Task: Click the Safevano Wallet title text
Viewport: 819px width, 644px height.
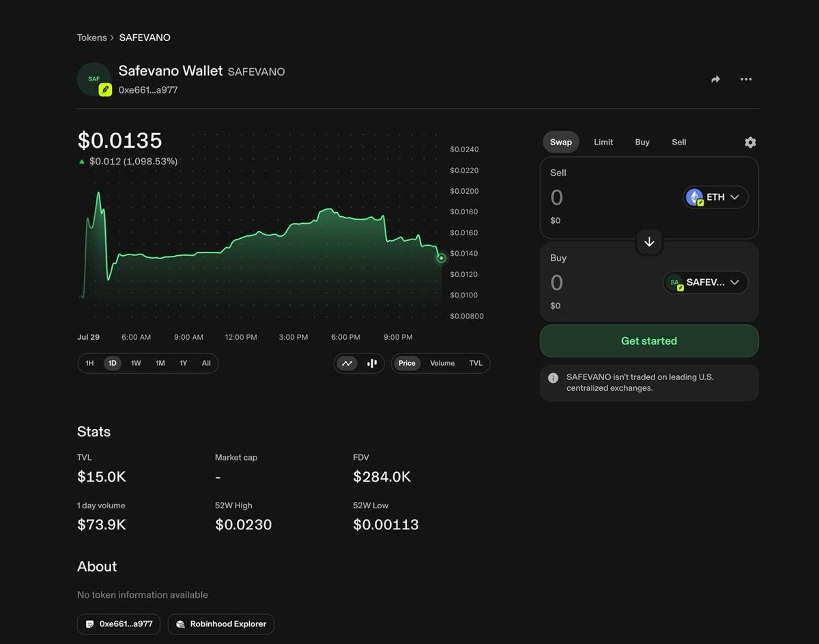Action: 171,71
